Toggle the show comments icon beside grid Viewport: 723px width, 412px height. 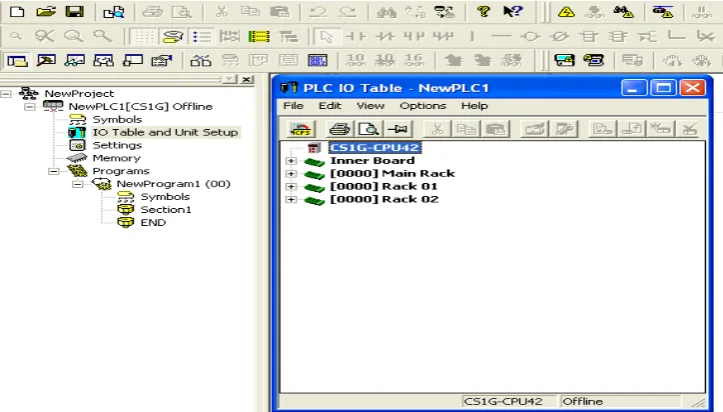(x=173, y=36)
